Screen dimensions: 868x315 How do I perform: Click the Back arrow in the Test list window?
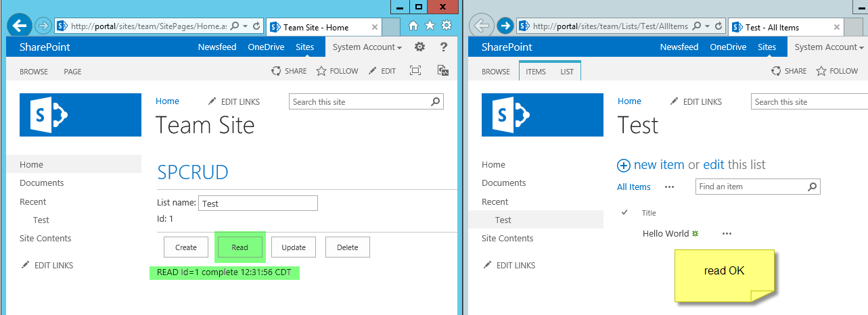click(x=482, y=26)
